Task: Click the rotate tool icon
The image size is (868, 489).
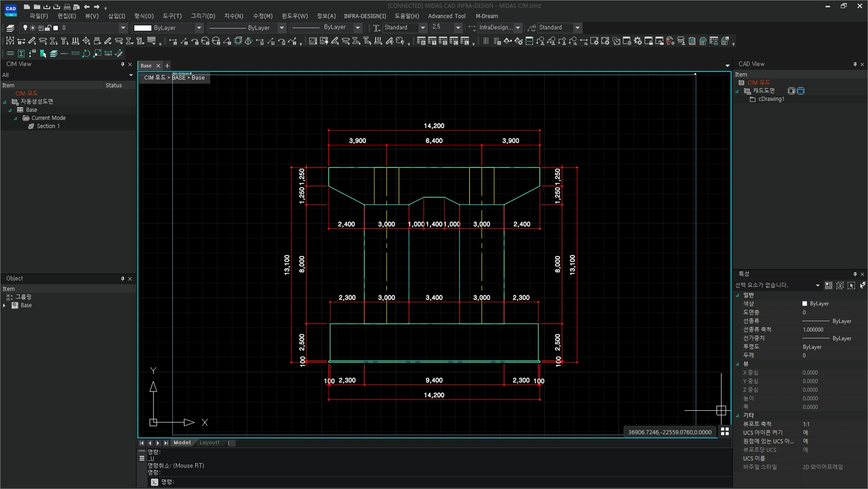Action: pos(86,53)
